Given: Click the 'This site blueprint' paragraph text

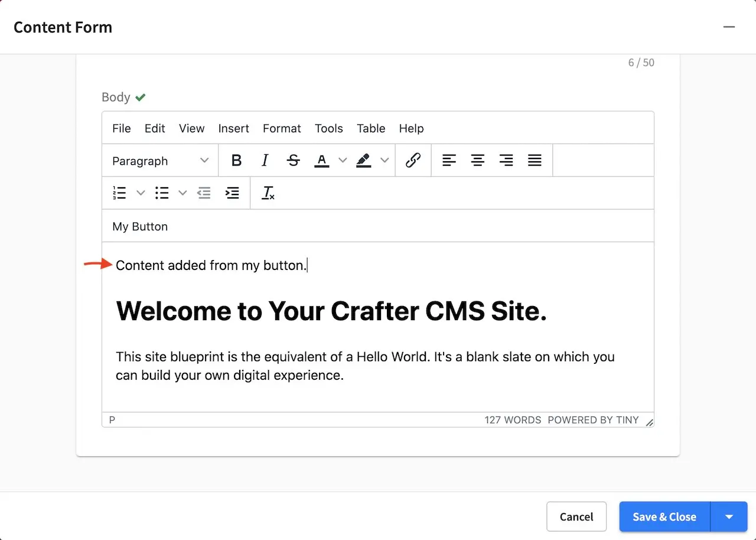Looking at the screenshot, I should pyautogui.click(x=365, y=366).
